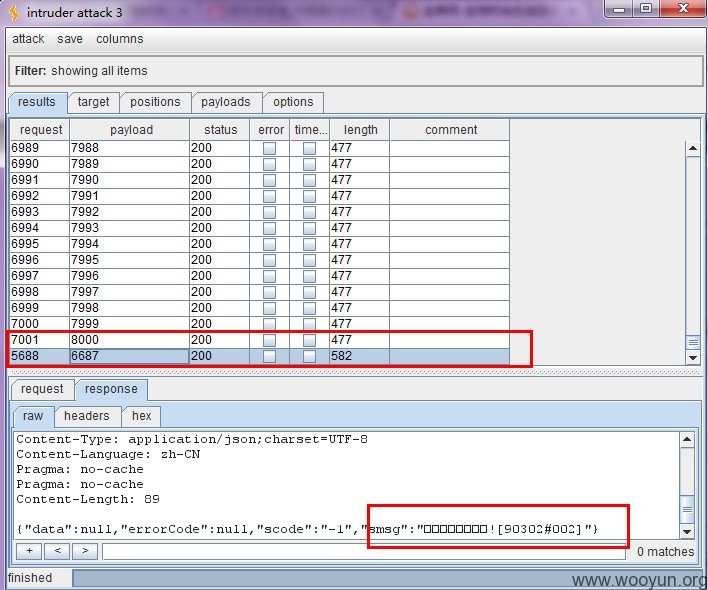Open the columns menu

pos(120,39)
